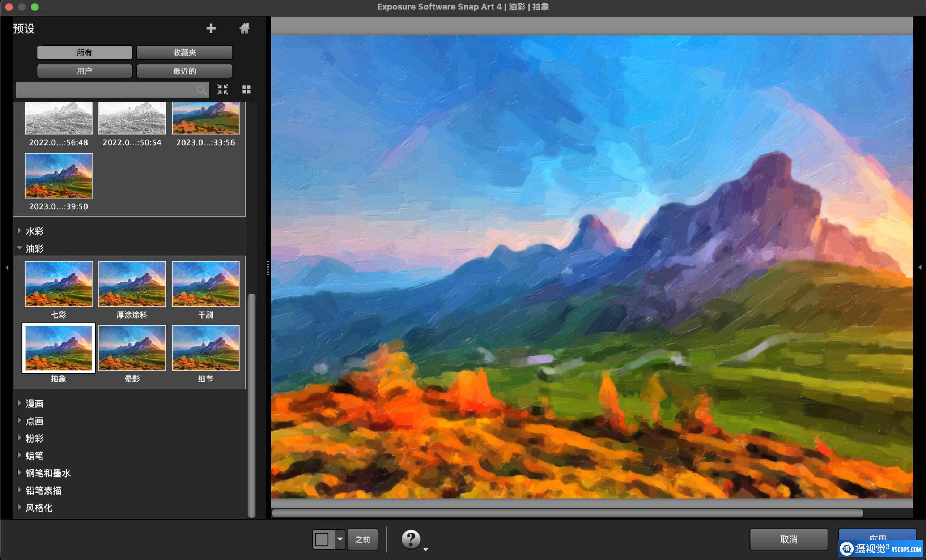Click the plus icon to add preset
The height and width of the screenshot is (560, 926).
211,29
